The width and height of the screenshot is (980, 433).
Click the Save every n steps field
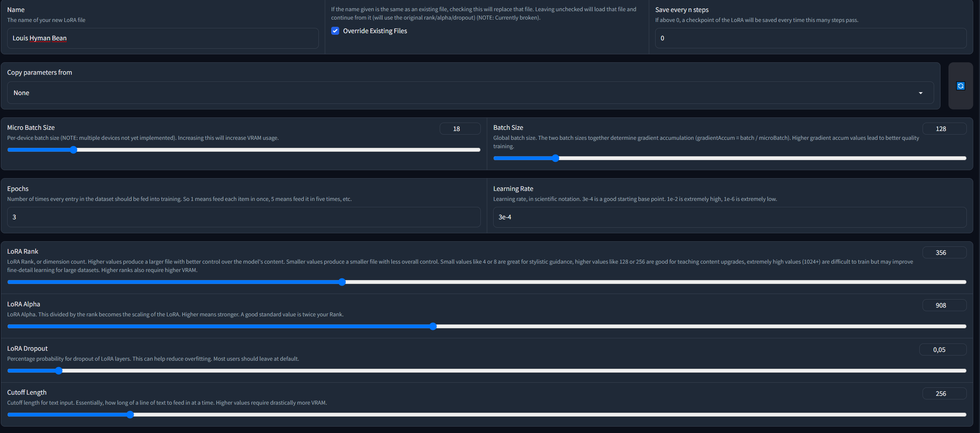click(810, 38)
